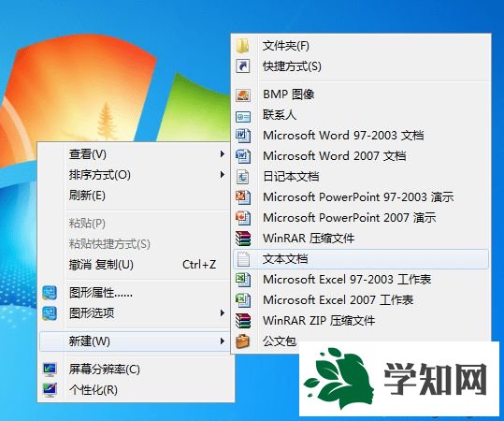Click the WinRAR books icon beside 压缩文件
The height and width of the screenshot is (421, 504).
click(x=243, y=239)
